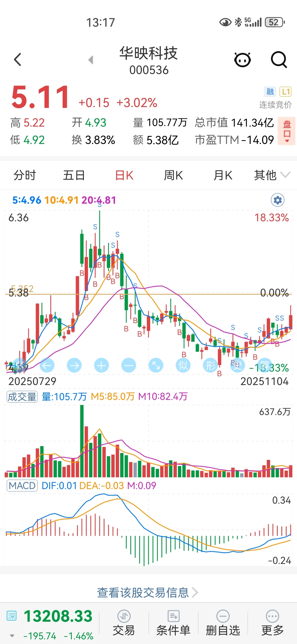The width and height of the screenshot is (297, 644).
Task: Open the 交易 trade button
Action: (124, 623)
